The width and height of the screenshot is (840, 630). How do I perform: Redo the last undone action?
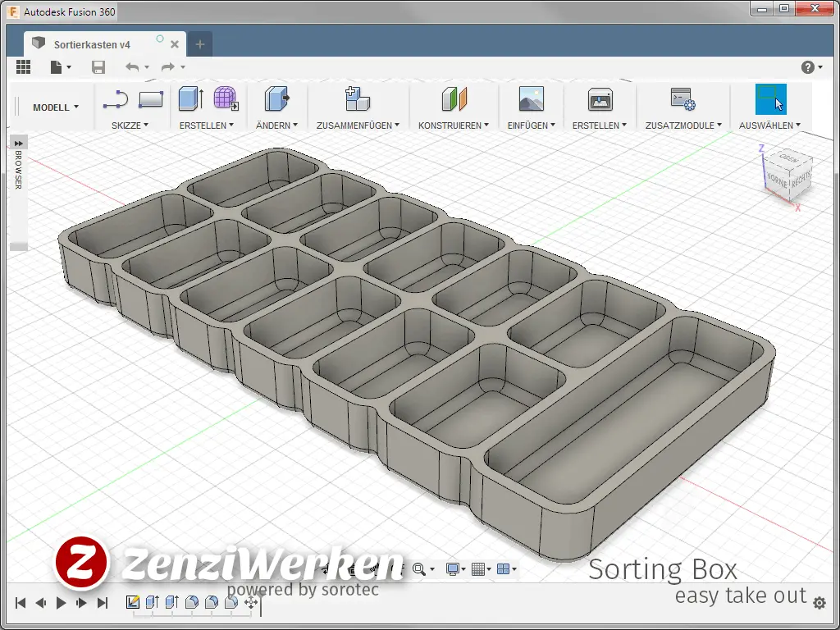168,67
